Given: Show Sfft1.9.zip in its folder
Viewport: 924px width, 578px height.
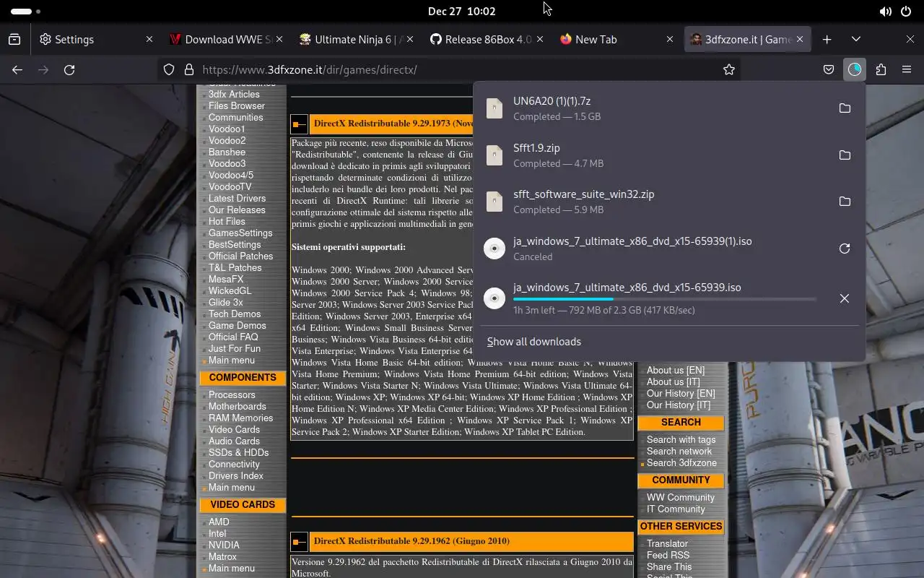Looking at the screenshot, I should pos(845,155).
